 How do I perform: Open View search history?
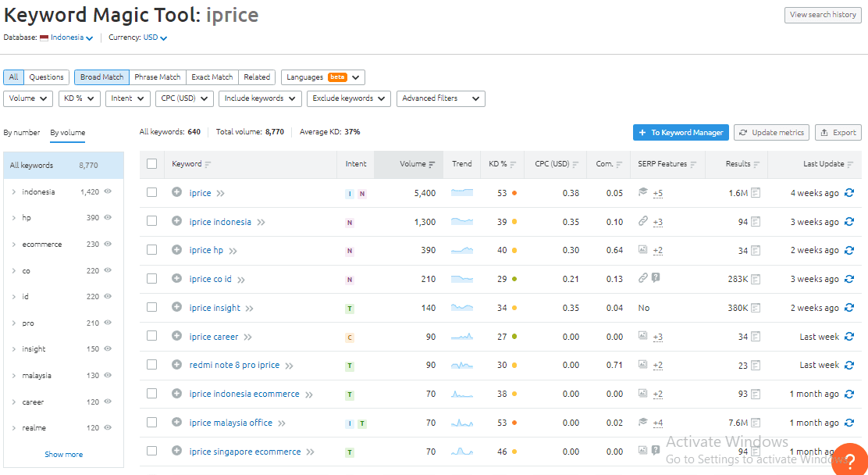coord(823,15)
